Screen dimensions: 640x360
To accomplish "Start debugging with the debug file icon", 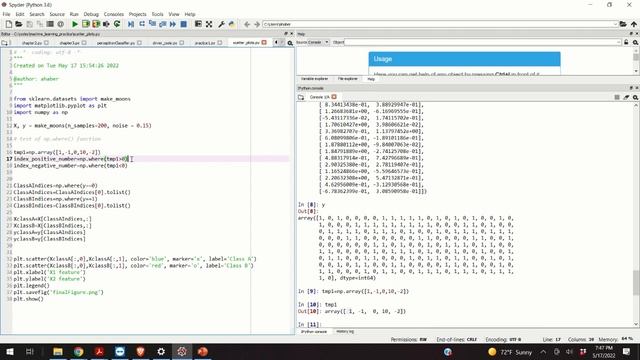I will (131, 24).
